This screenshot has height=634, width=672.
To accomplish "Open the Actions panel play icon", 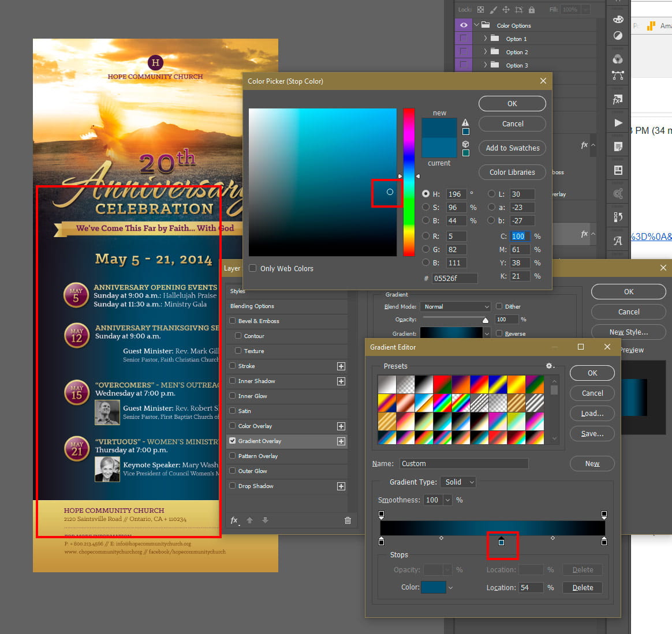I will pos(618,122).
